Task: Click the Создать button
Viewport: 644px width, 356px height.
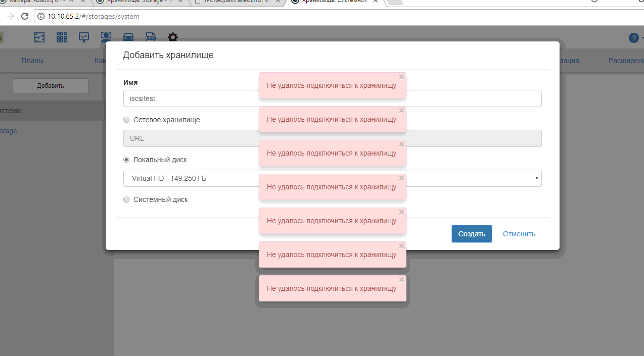Action: tap(472, 234)
